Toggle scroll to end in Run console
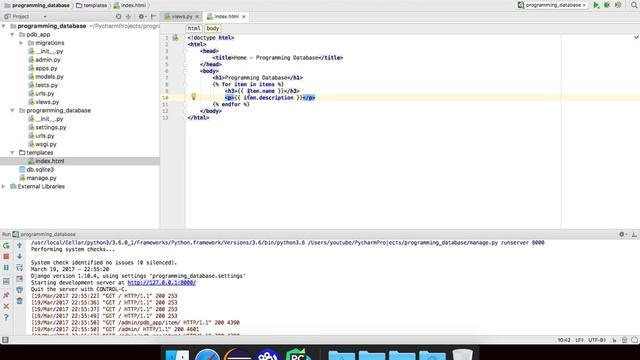The width and height of the screenshot is (640, 360). (x=19, y=279)
